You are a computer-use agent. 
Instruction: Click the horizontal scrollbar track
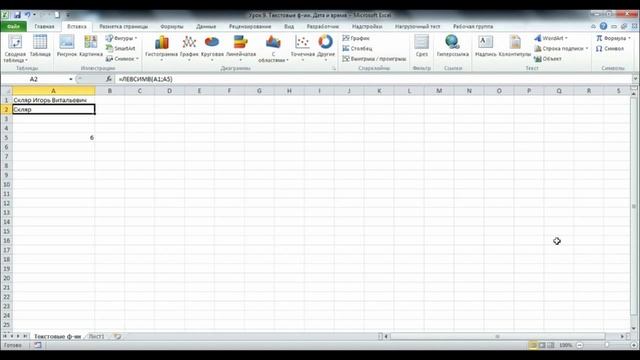click(497, 336)
